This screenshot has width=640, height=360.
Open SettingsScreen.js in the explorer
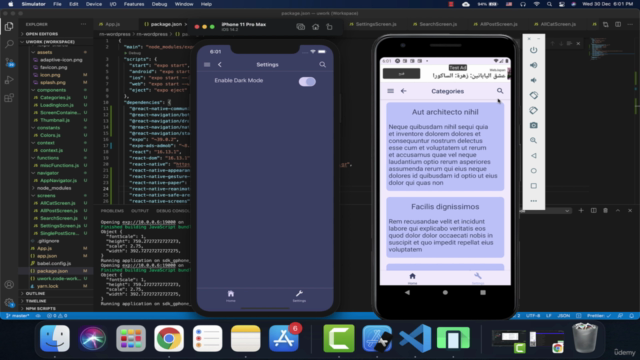pyautogui.click(x=60, y=226)
